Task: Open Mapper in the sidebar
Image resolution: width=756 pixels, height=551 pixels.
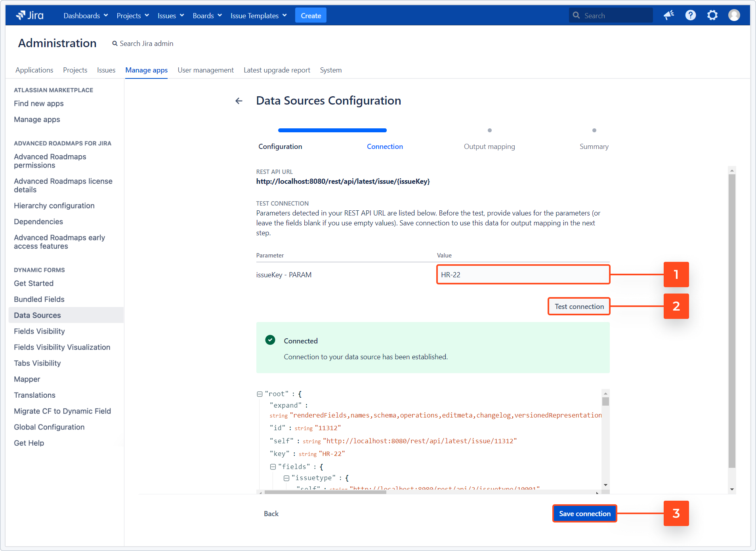Action: [x=27, y=379]
